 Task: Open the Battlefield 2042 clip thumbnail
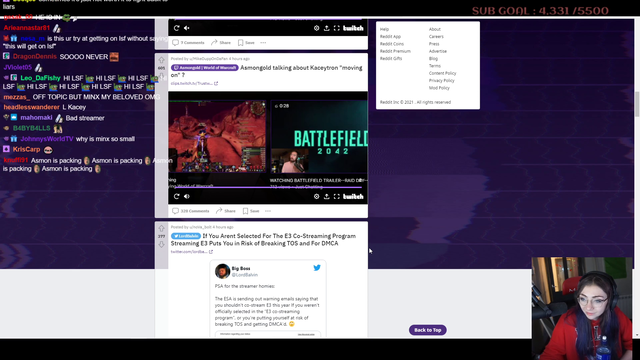[x=319, y=137]
